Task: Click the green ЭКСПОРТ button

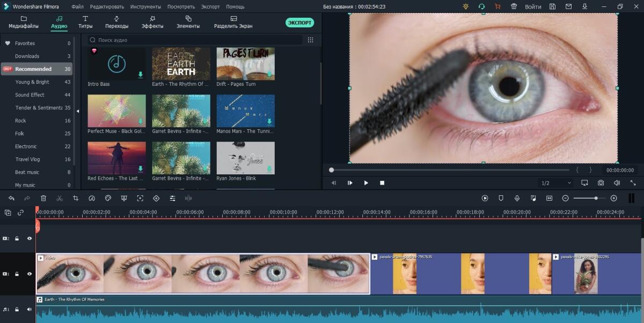Action: (x=299, y=23)
